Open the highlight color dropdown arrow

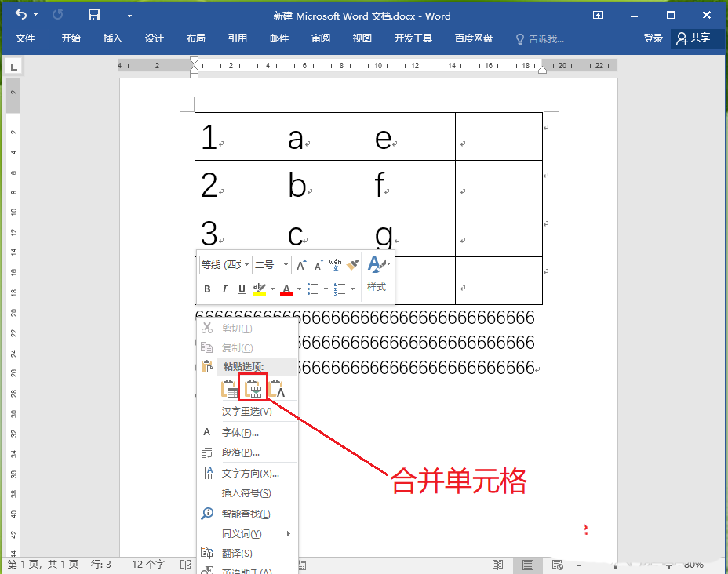pos(272,289)
